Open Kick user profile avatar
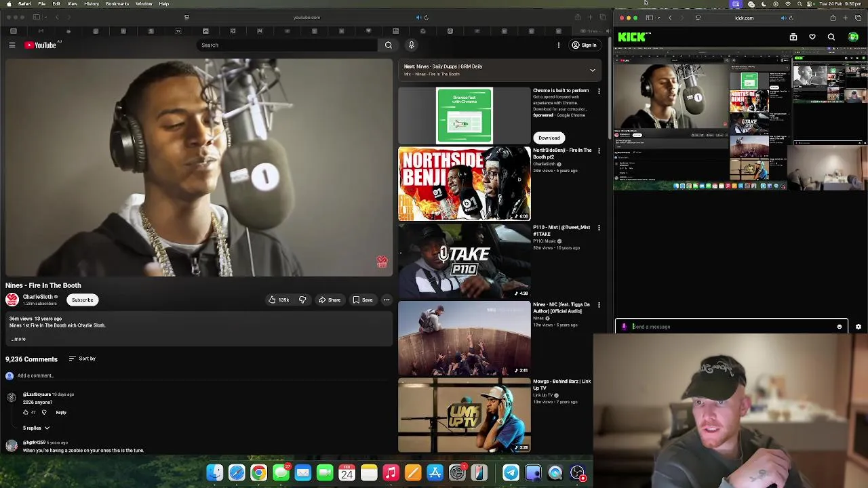The image size is (868, 488). coord(853,37)
